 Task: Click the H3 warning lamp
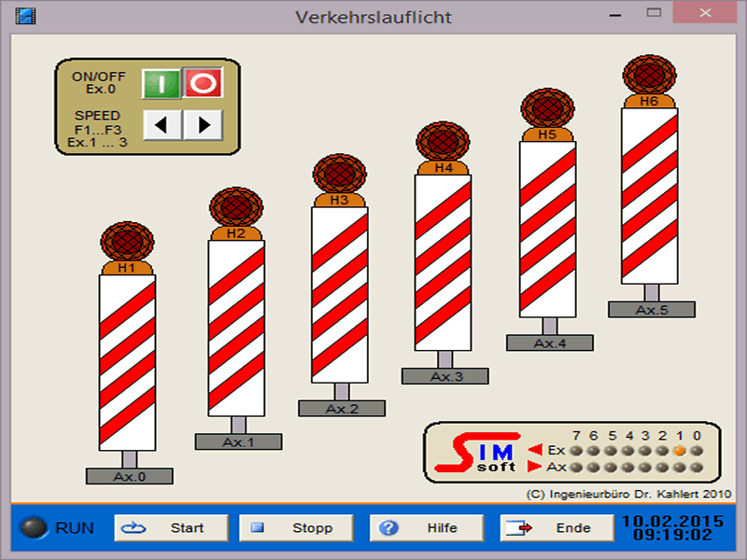[x=339, y=175]
